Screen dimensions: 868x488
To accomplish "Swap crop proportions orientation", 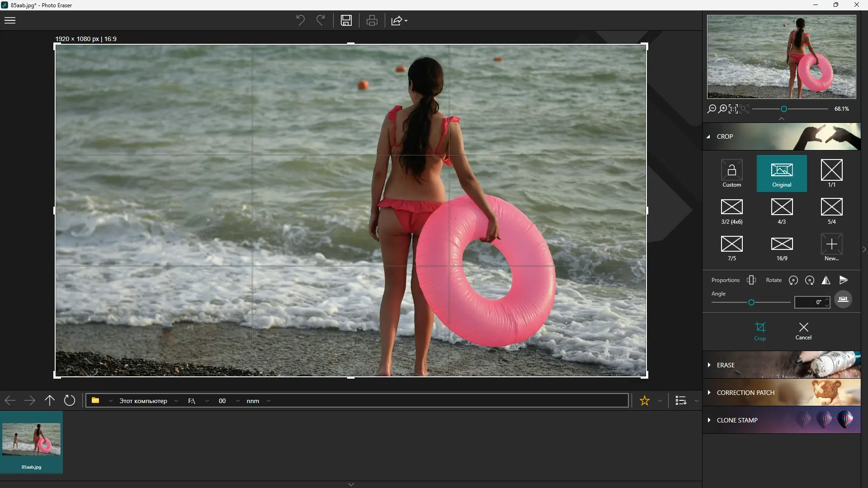I will (751, 280).
